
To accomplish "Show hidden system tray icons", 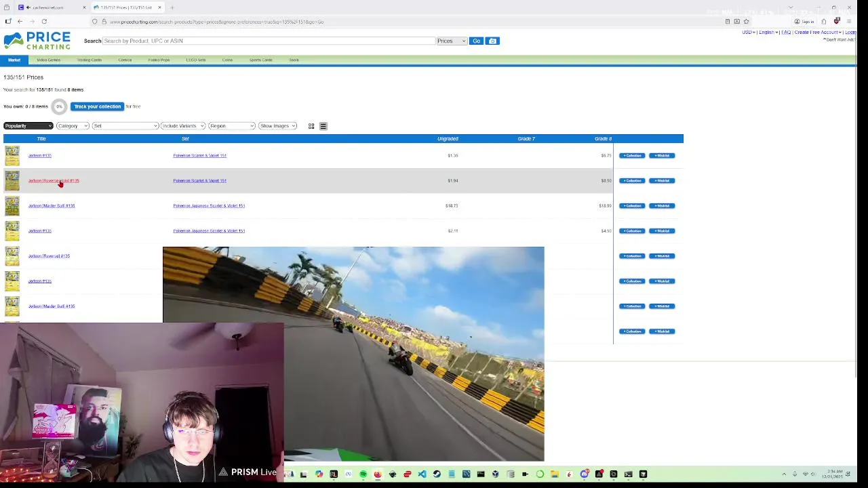I will [785, 474].
